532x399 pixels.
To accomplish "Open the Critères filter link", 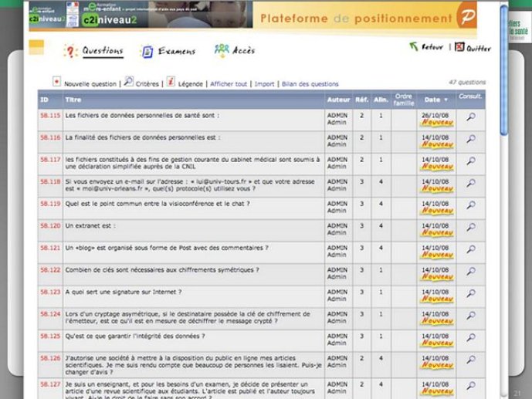I will tap(147, 84).
